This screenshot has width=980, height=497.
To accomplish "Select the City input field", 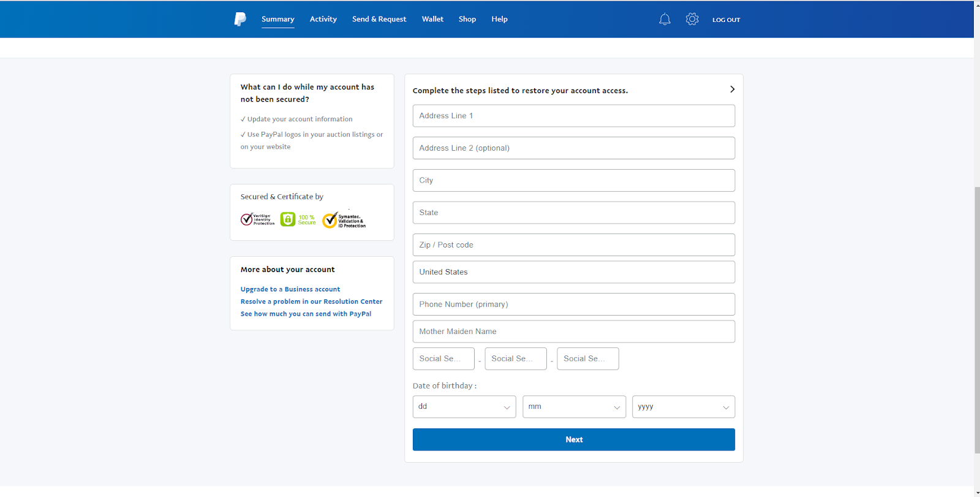I will pyautogui.click(x=574, y=181).
